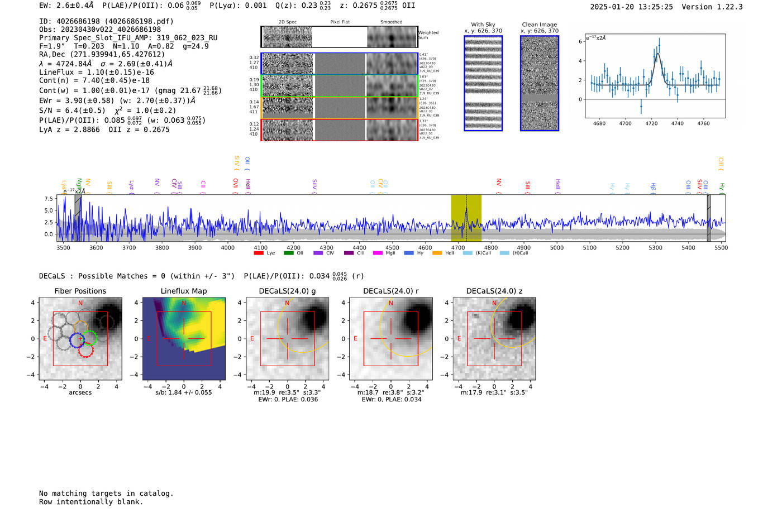
Task: Click the Cont(w) gmag 21.67 line
Action: point(130,90)
